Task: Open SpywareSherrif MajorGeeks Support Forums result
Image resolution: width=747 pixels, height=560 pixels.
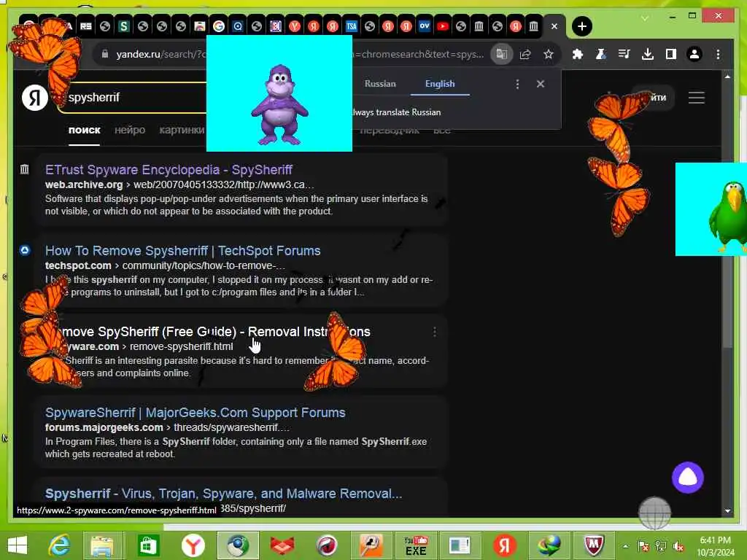Action: point(196,413)
